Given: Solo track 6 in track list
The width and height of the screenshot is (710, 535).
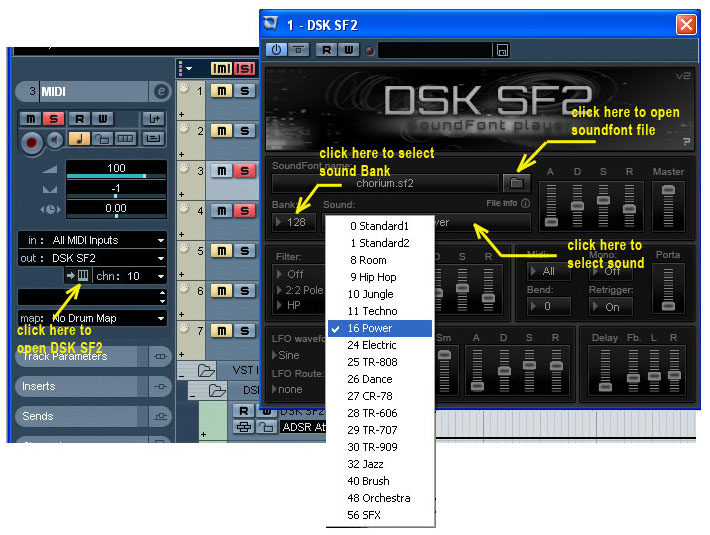Looking at the screenshot, I should (x=245, y=291).
